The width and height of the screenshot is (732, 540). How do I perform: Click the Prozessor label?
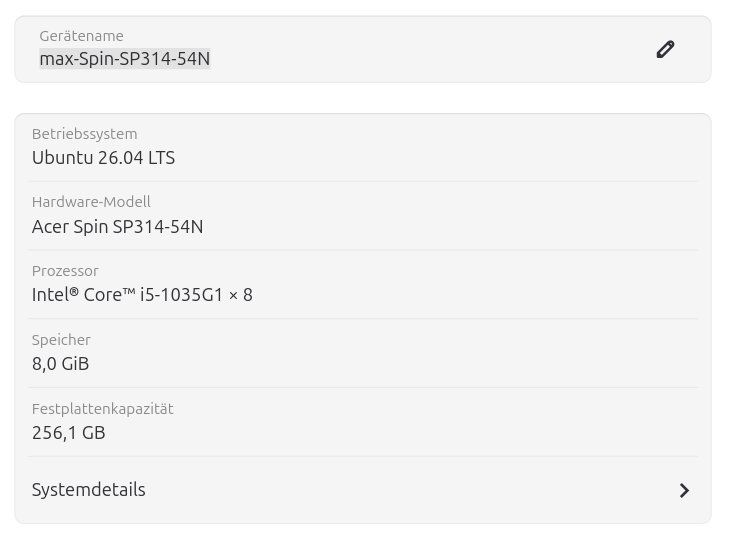(x=65, y=271)
